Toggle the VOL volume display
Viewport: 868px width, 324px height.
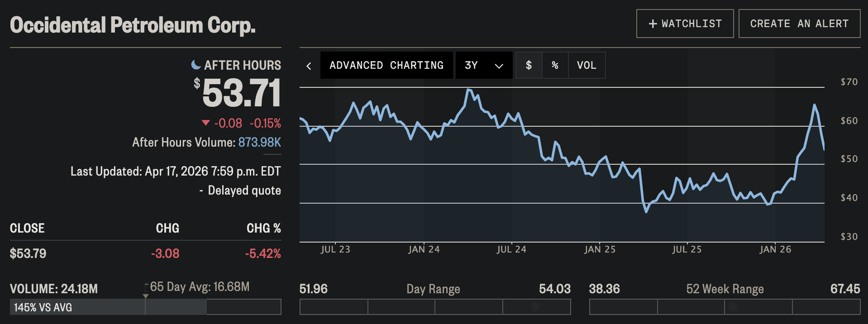coord(587,65)
